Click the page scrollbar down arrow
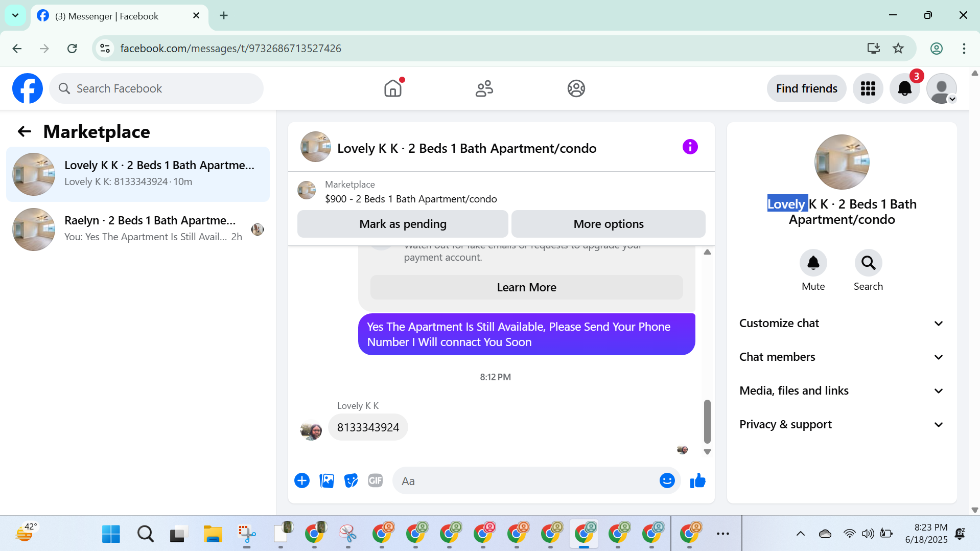The height and width of the screenshot is (551, 980). (x=975, y=510)
